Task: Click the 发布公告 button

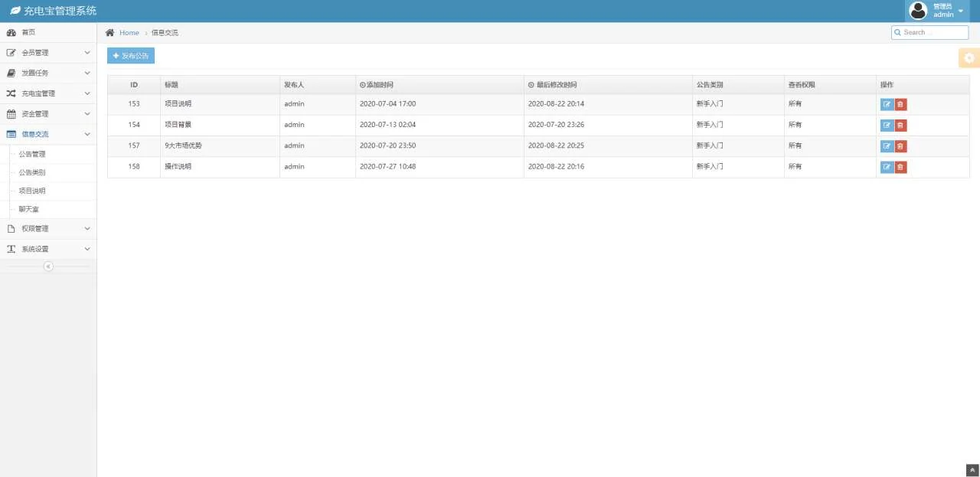Action: (131, 56)
